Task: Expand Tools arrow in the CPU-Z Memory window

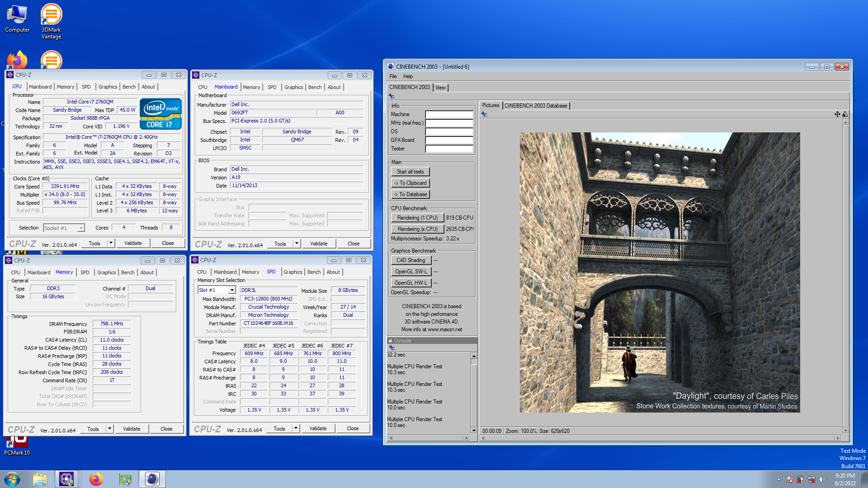Action: pyautogui.click(x=109, y=429)
